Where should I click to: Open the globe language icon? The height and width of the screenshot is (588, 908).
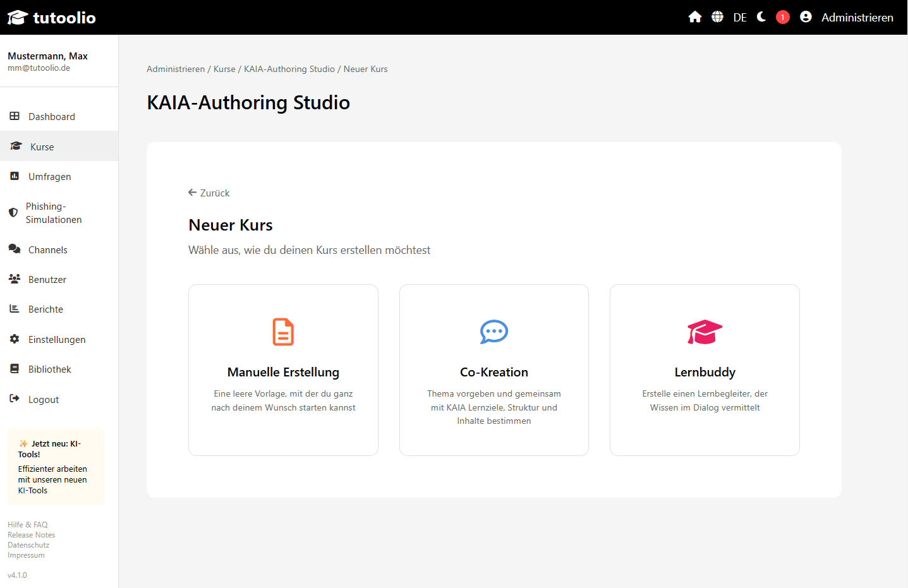717,17
